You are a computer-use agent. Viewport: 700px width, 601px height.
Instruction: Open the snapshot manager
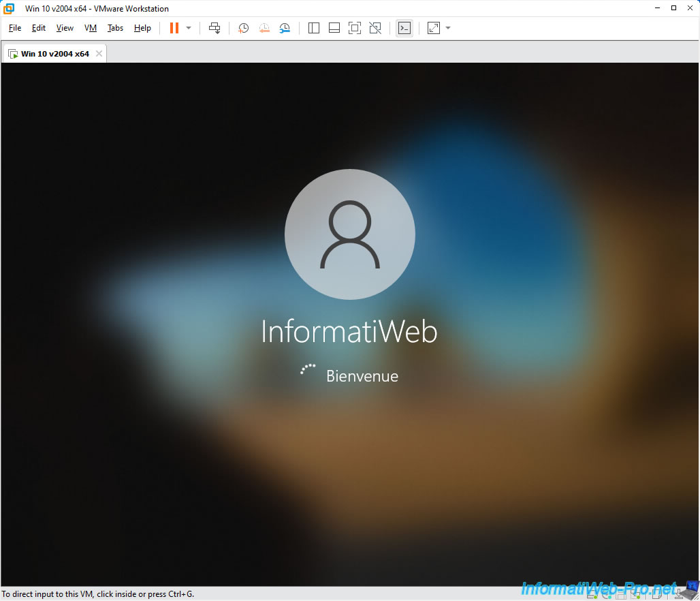pos(285,28)
